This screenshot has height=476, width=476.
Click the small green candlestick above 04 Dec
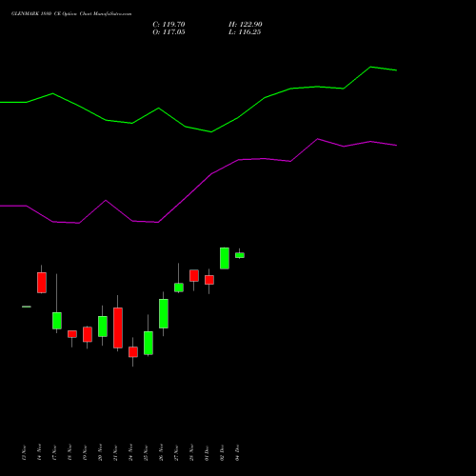point(240,255)
